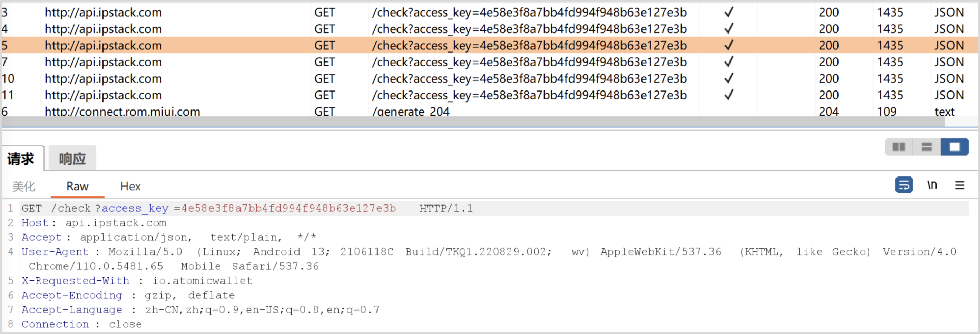980x334 pixels.
Task: Open the 请求 (Request) tab
Action: tap(21, 159)
